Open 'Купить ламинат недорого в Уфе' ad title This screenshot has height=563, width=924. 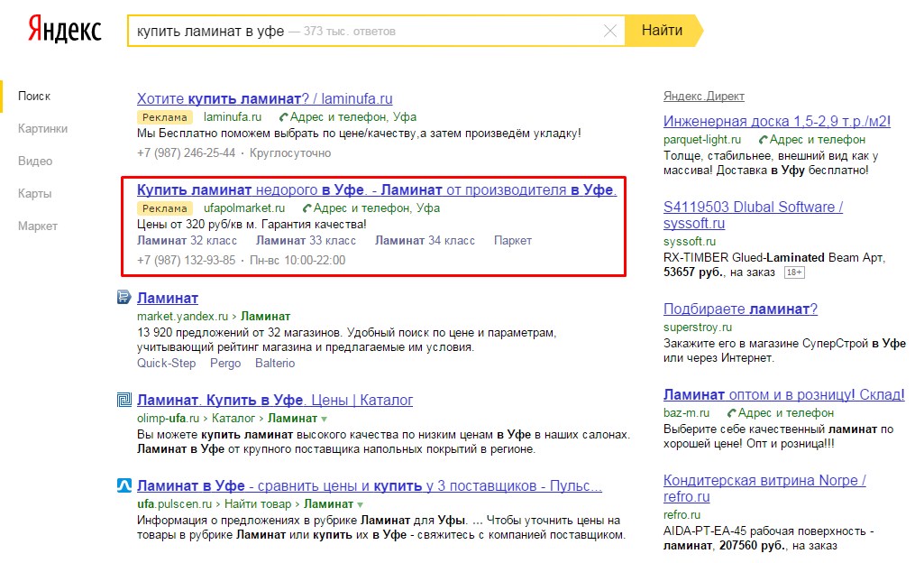click(377, 189)
